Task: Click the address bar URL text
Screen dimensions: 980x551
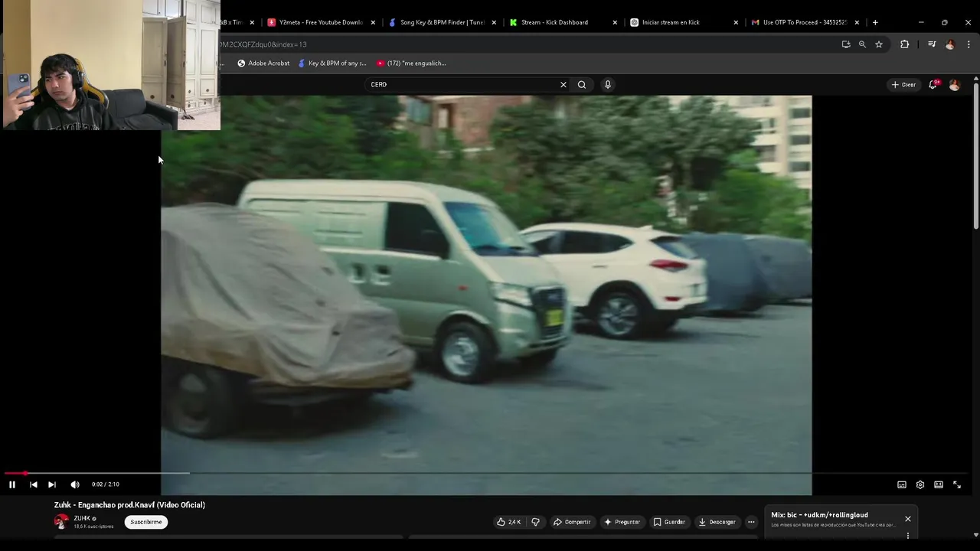Action: click(x=263, y=44)
